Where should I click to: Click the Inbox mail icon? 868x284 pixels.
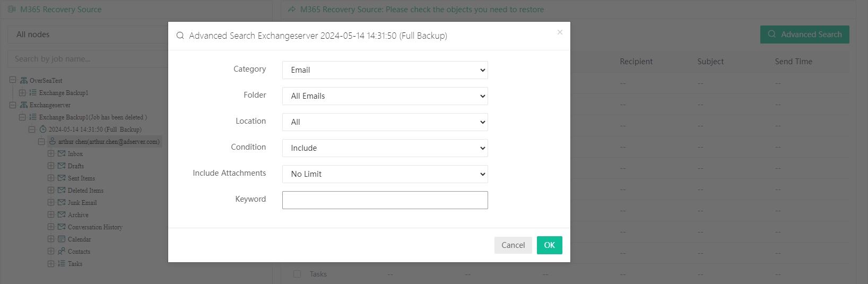pyautogui.click(x=62, y=154)
